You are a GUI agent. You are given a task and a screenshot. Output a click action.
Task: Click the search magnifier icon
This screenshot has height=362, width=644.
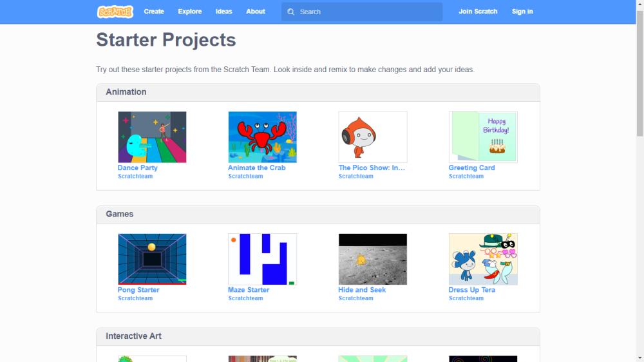(x=291, y=12)
